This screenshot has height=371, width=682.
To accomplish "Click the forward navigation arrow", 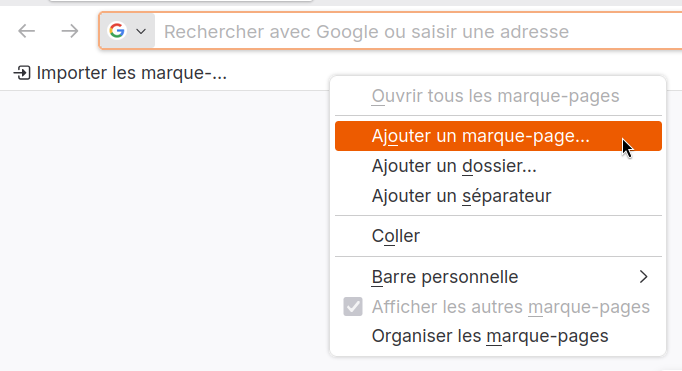I will coord(70,31).
